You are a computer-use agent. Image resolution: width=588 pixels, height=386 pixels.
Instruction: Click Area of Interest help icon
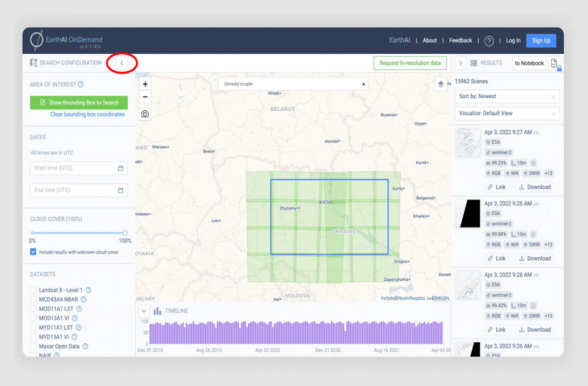(81, 85)
